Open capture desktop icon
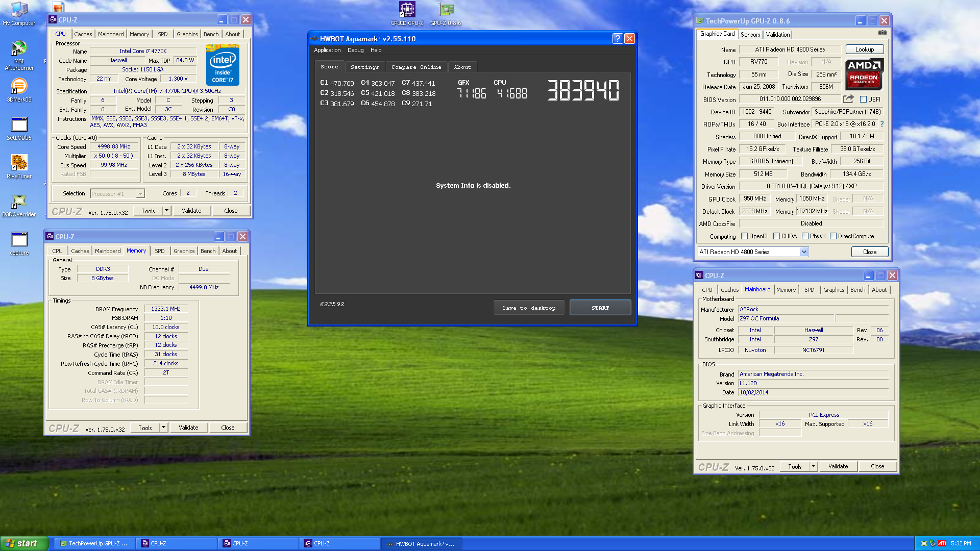This screenshot has width=980, height=551. click(x=19, y=243)
